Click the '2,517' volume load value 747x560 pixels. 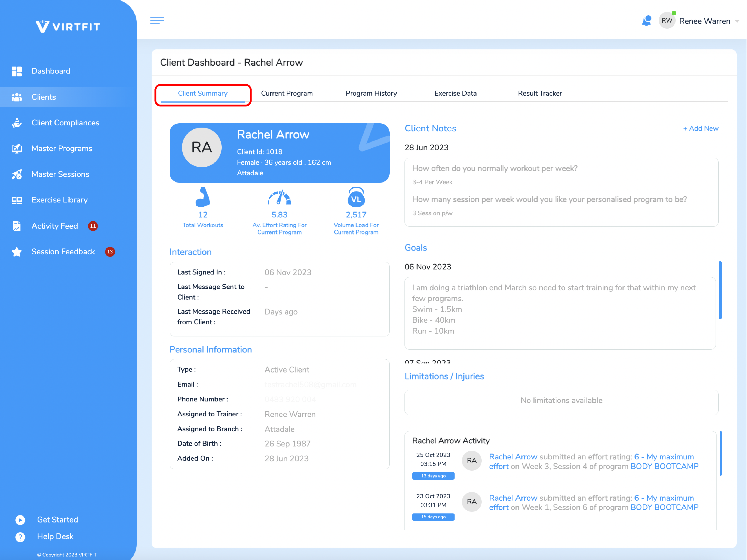pyautogui.click(x=356, y=215)
